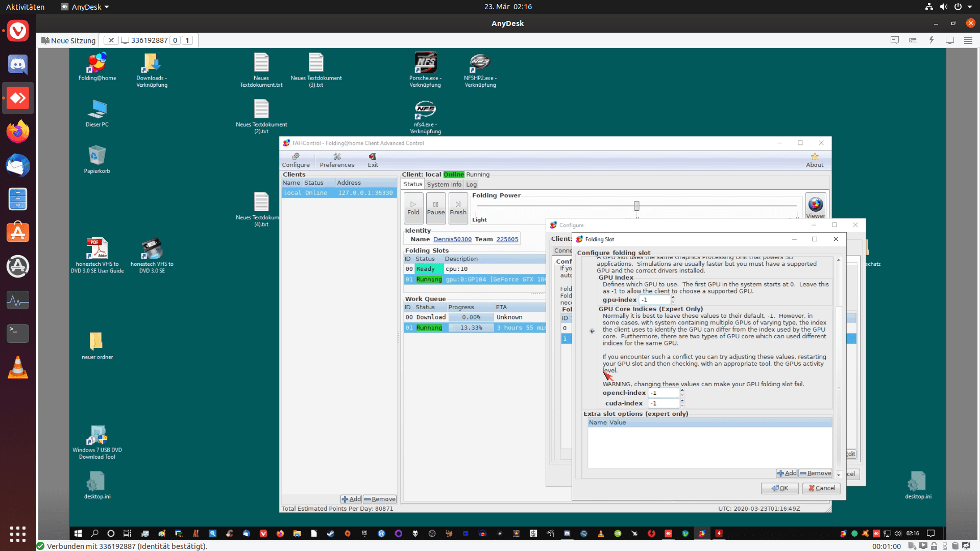This screenshot has height=551, width=980.
Task: Select the Papierkorb recycle bin icon
Action: [97, 160]
